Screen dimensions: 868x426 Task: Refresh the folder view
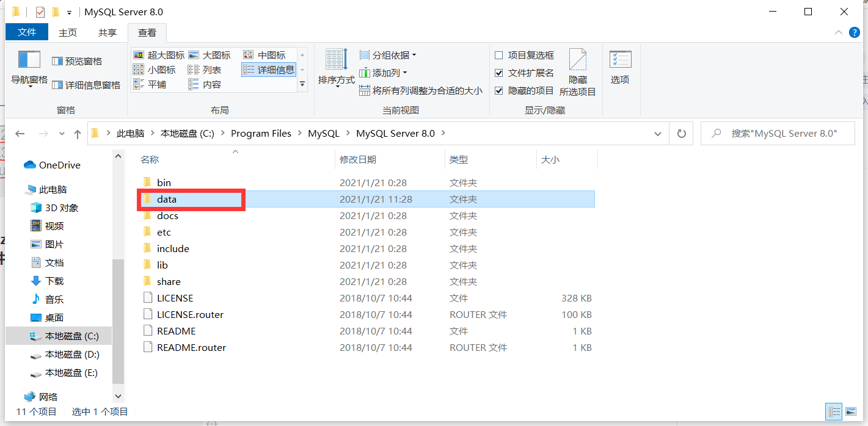[x=682, y=134]
